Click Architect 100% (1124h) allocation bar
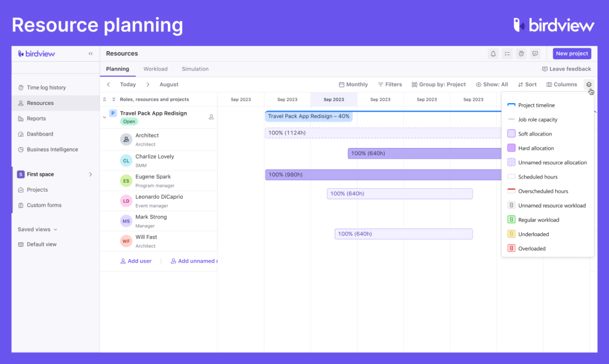 tap(383, 133)
